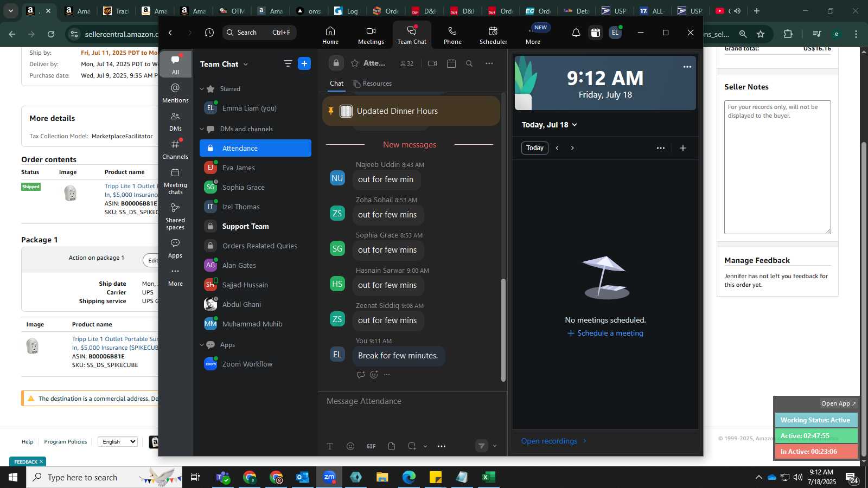Click the Zoom Search box
868x488 pixels.
click(x=259, y=33)
